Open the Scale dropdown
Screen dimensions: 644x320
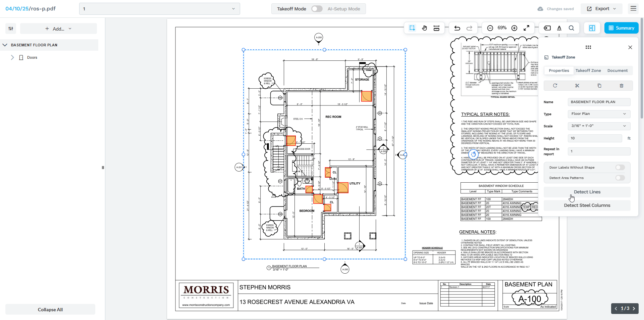(599, 126)
